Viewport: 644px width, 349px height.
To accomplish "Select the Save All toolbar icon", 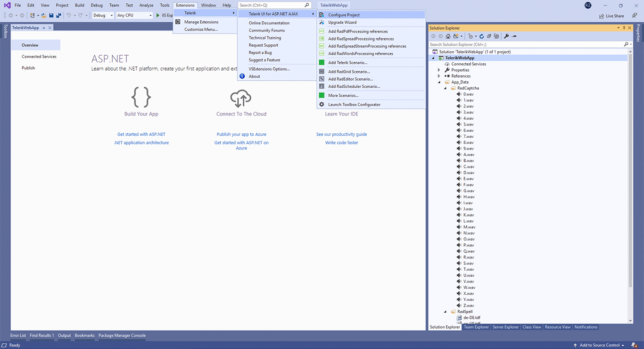I will pos(58,15).
